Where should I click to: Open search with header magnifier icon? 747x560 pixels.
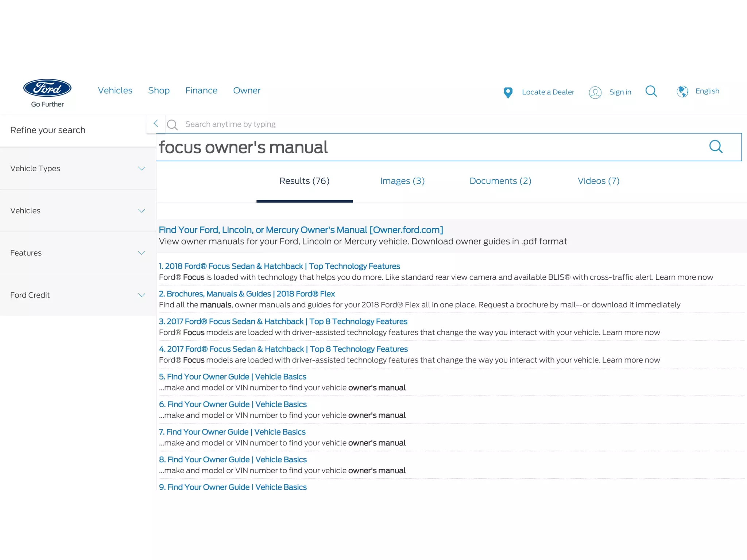tap(651, 91)
